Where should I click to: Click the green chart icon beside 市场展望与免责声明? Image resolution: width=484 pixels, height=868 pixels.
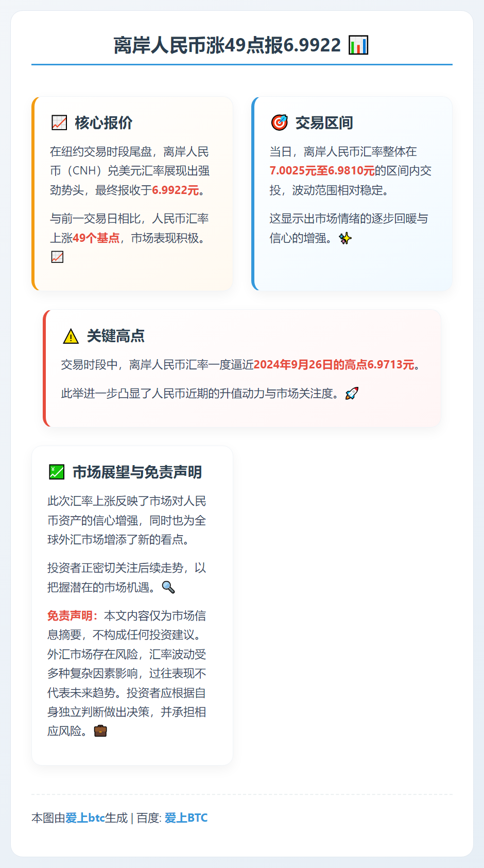point(57,472)
